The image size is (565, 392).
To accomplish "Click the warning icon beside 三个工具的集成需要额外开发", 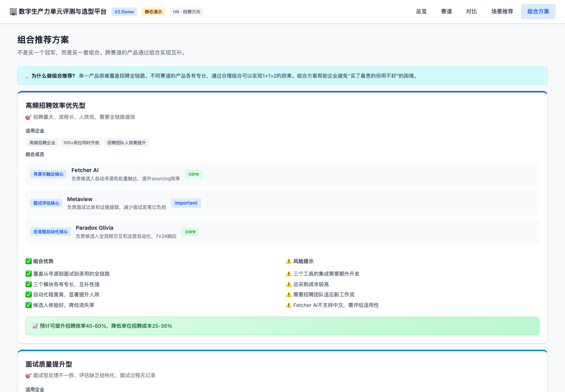I will click(289, 274).
